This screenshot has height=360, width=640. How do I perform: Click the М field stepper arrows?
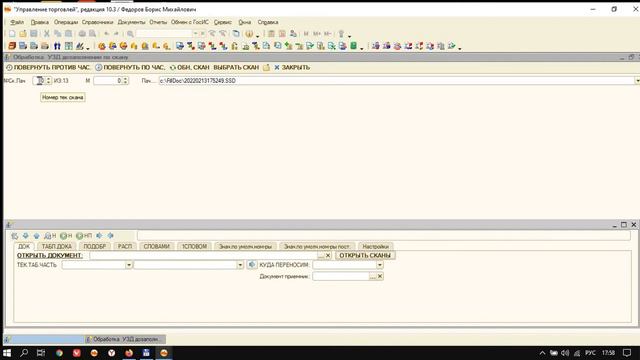(x=126, y=81)
